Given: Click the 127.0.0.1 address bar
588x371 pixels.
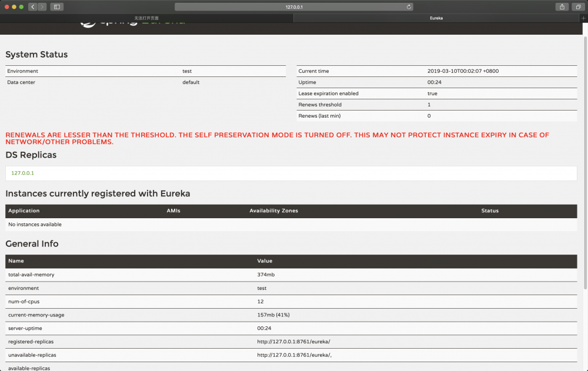Looking at the screenshot, I should [293, 7].
